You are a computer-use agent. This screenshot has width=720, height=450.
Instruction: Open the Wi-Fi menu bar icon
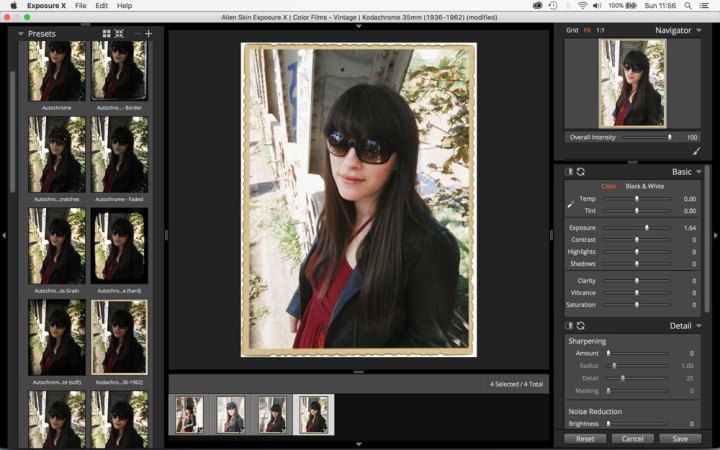point(583,6)
